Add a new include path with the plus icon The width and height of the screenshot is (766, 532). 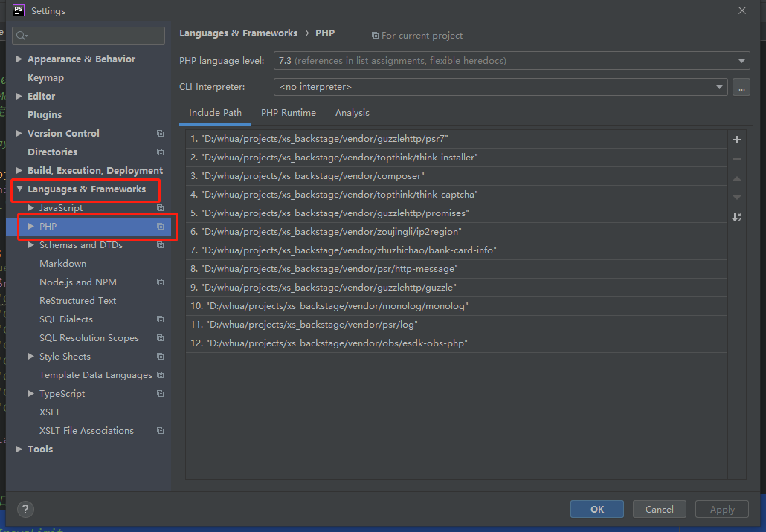[736, 140]
